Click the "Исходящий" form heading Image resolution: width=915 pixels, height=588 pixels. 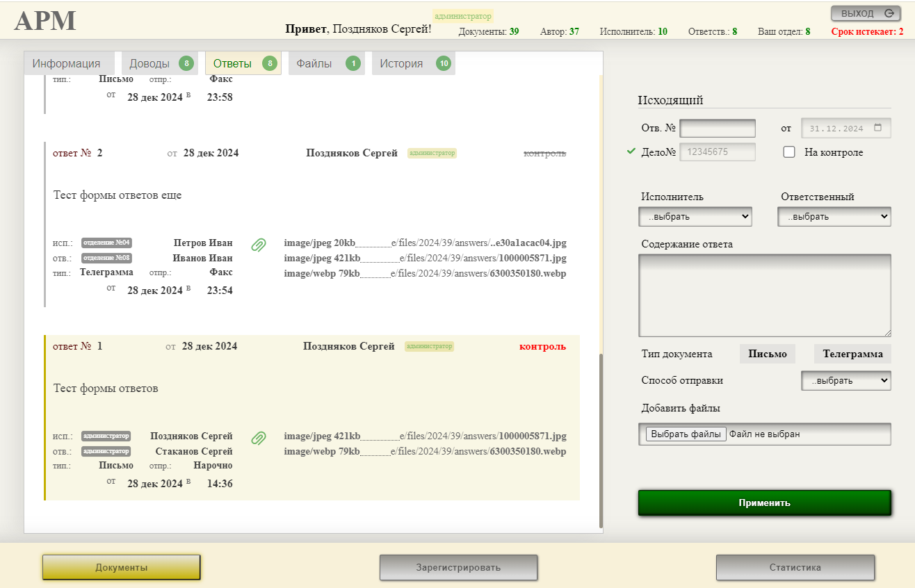coord(670,100)
